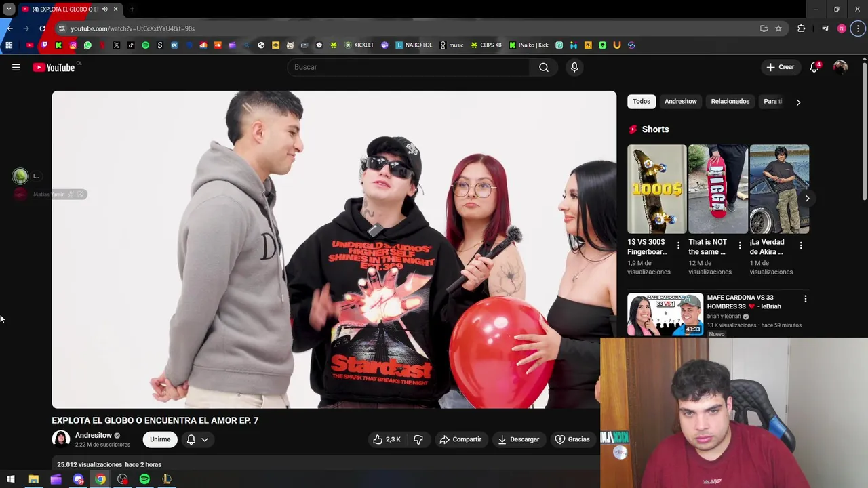
Task: Click the search magnifier button
Action: (x=544, y=67)
